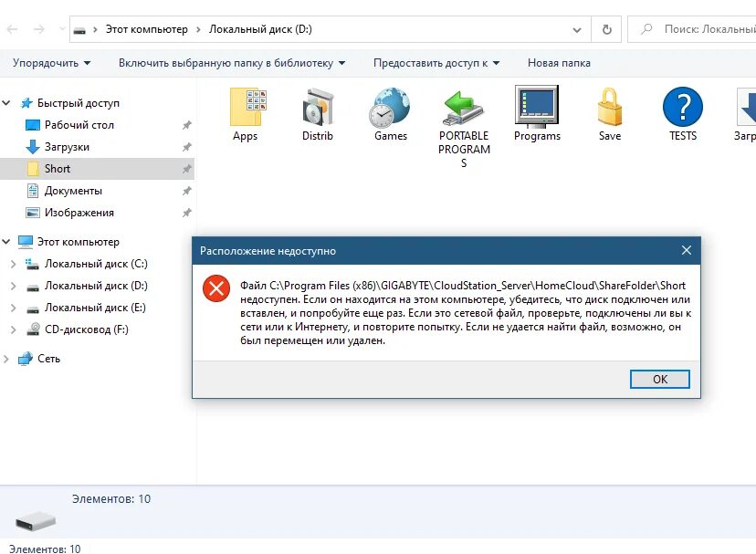Screen dimensions: 756x554
Task: Click pin icon next to Изображения
Action: coord(187,213)
